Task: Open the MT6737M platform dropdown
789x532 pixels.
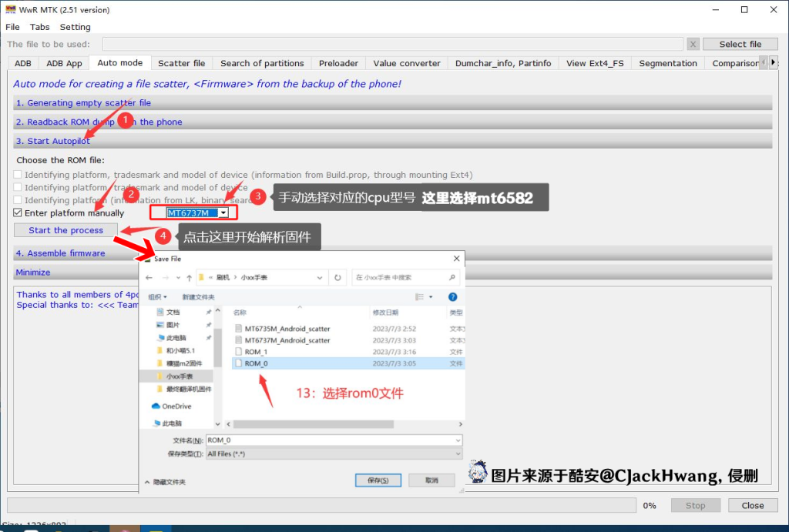Action: click(223, 212)
